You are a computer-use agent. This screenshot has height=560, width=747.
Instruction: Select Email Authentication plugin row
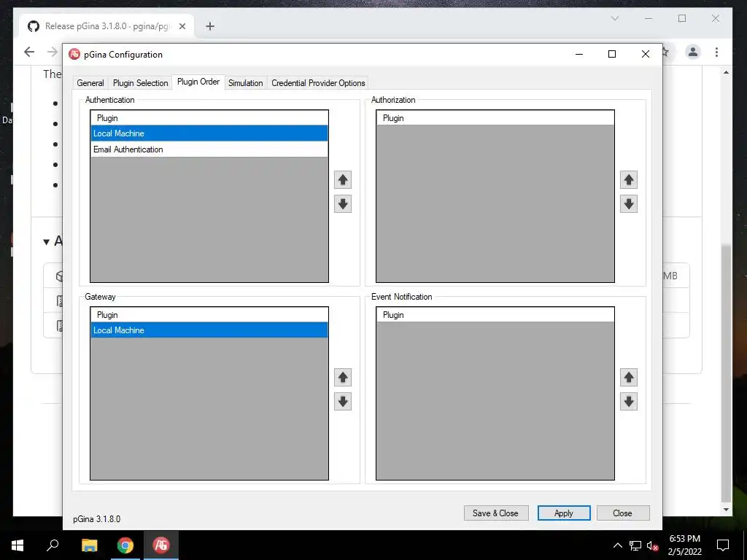[209, 149]
